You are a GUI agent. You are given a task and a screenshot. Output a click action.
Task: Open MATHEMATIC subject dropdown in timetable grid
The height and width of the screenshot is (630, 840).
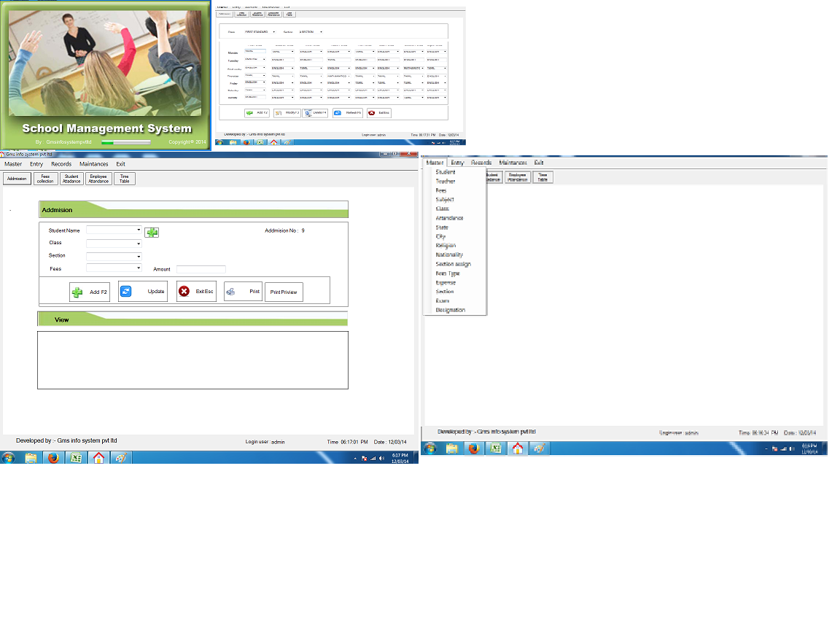point(413,68)
